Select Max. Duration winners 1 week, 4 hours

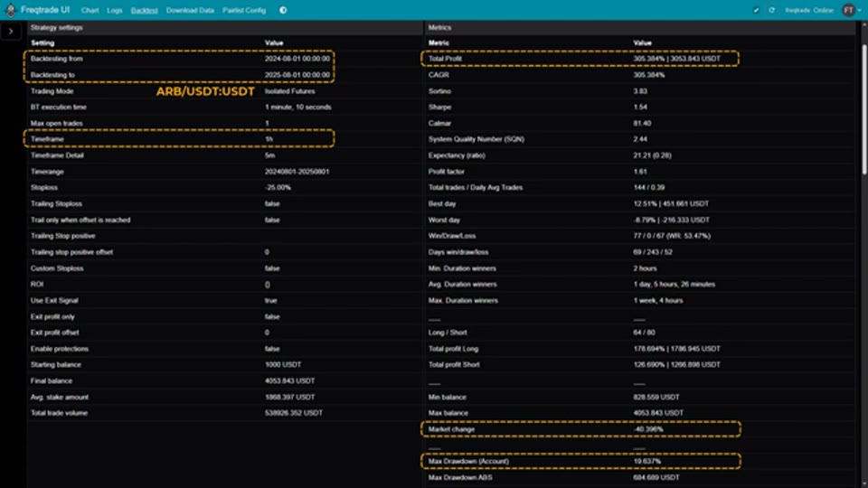point(657,300)
